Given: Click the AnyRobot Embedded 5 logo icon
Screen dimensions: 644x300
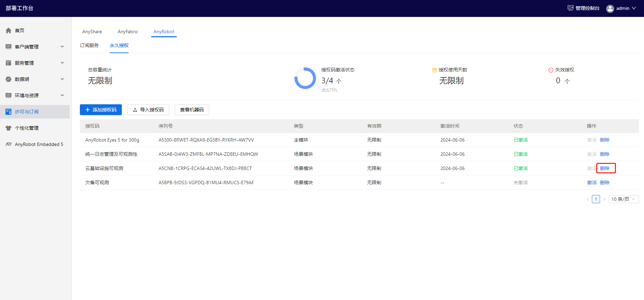Looking at the screenshot, I should tap(8, 144).
